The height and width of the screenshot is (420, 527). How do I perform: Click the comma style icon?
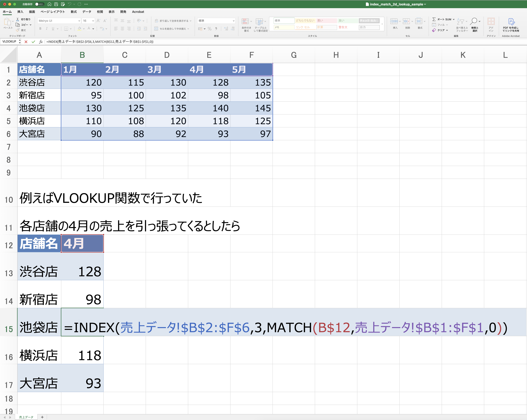pyautogui.click(x=216, y=29)
